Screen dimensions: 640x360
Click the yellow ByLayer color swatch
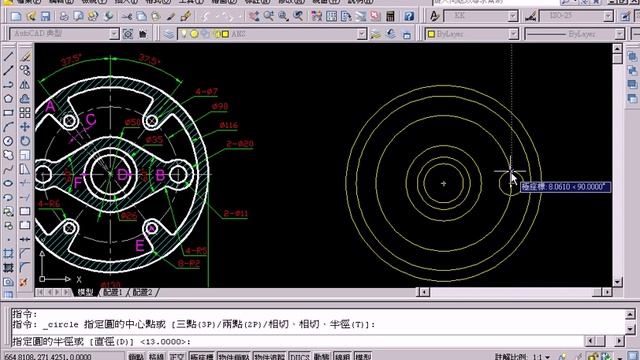coord(431,34)
